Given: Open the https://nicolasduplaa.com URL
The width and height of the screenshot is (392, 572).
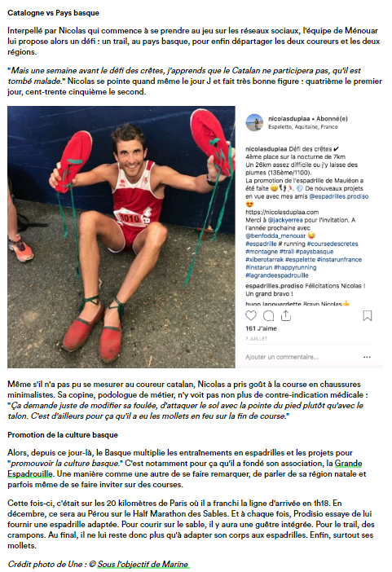Looking at the screenshot, I should click(282, 212).
